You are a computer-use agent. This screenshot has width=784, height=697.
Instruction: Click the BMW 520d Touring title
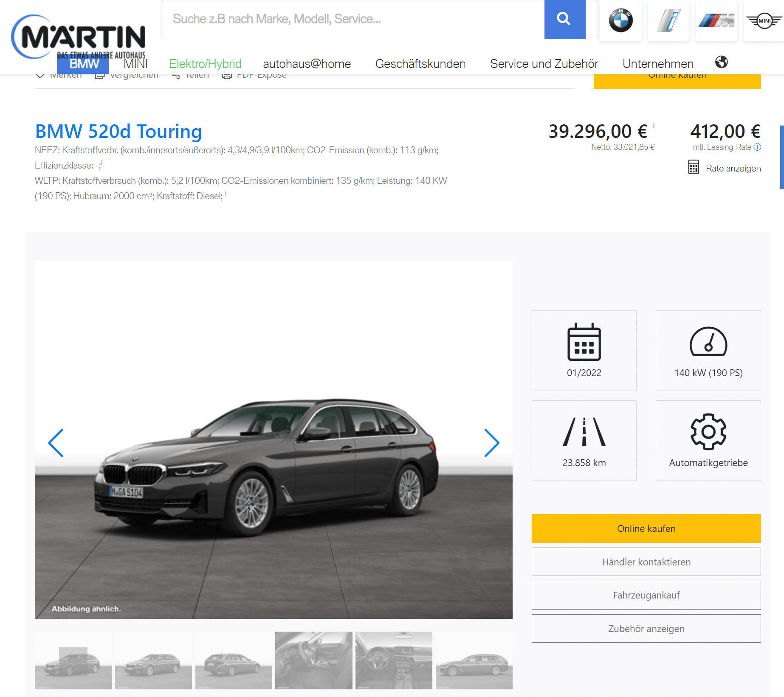[x=118, y=132]
